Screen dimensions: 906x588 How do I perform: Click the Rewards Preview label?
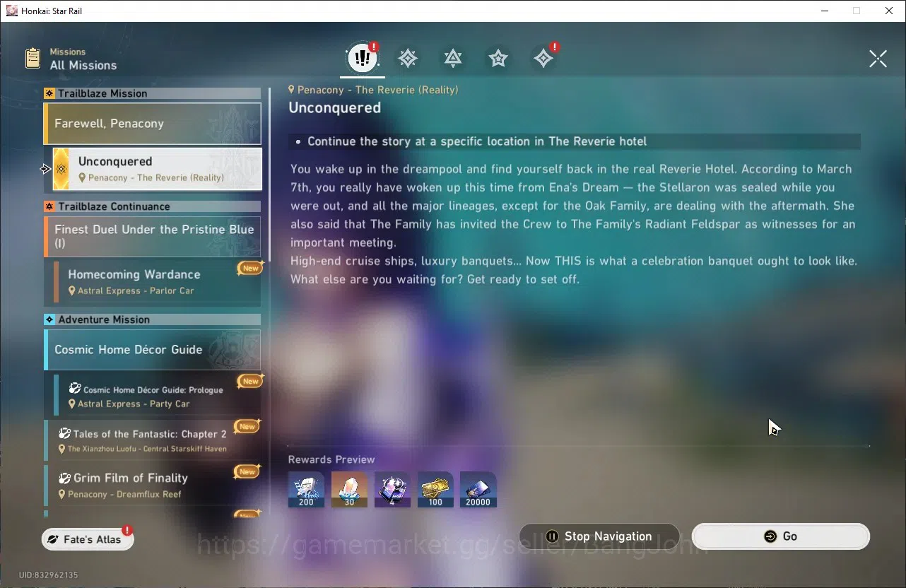(x=331, y=459)
